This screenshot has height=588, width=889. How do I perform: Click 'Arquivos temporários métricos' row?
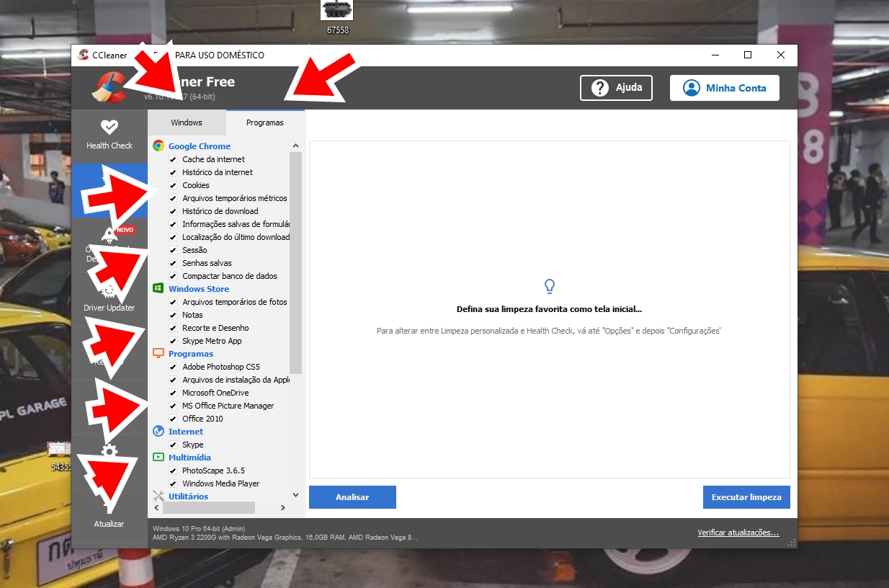pyautogui.click(x=235, y=198)
